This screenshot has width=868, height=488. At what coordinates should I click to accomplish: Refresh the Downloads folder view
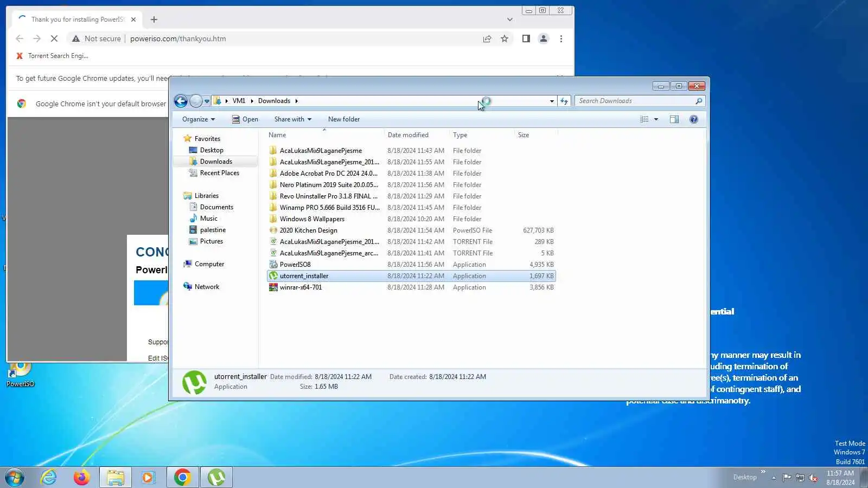point(564,101)
